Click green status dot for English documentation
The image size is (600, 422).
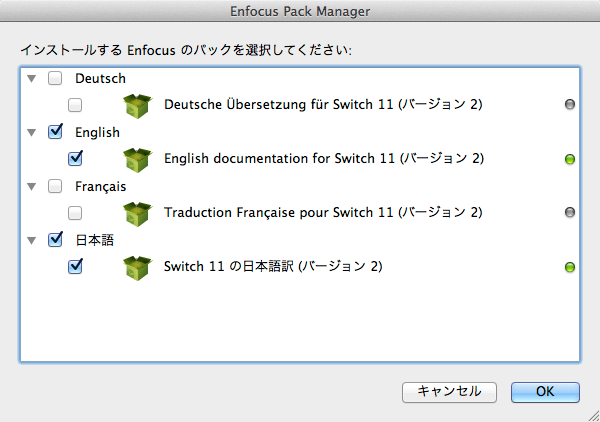click(x=570, y=159)
